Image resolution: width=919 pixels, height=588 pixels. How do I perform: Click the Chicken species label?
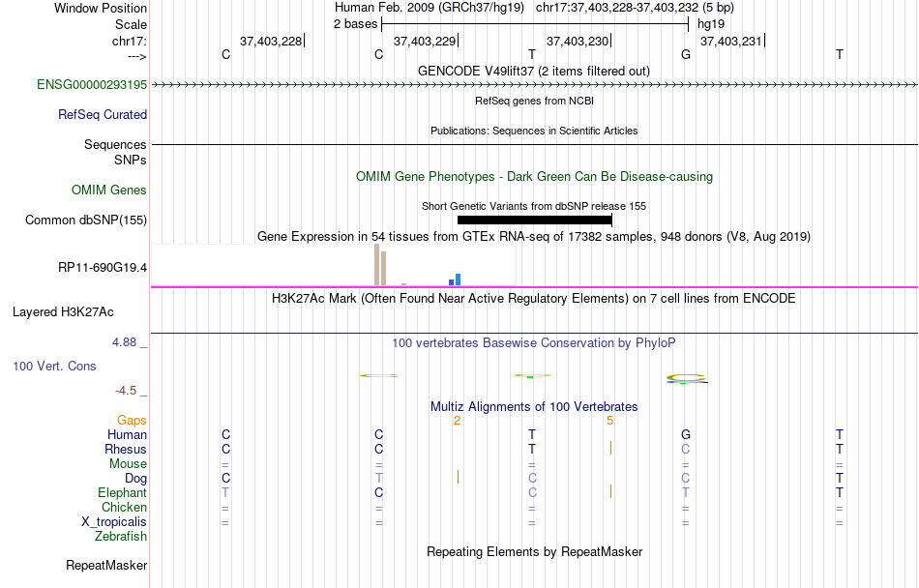pyautogui.click(x=124, y=507)
